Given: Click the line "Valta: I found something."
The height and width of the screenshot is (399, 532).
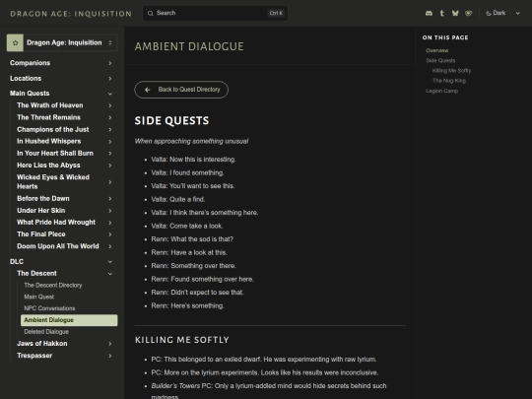Looking at the screenshot, I should (187, 172).
